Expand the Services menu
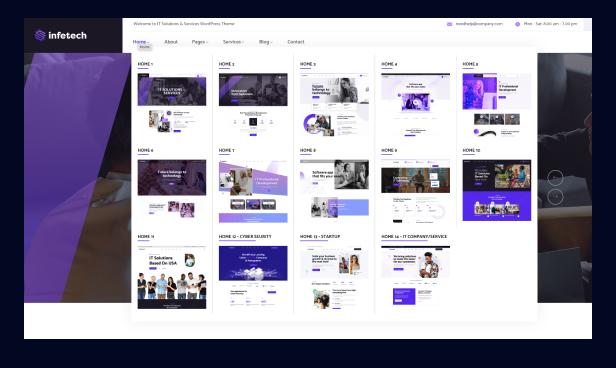Screen dimensions: 616x368 point(233,42)
